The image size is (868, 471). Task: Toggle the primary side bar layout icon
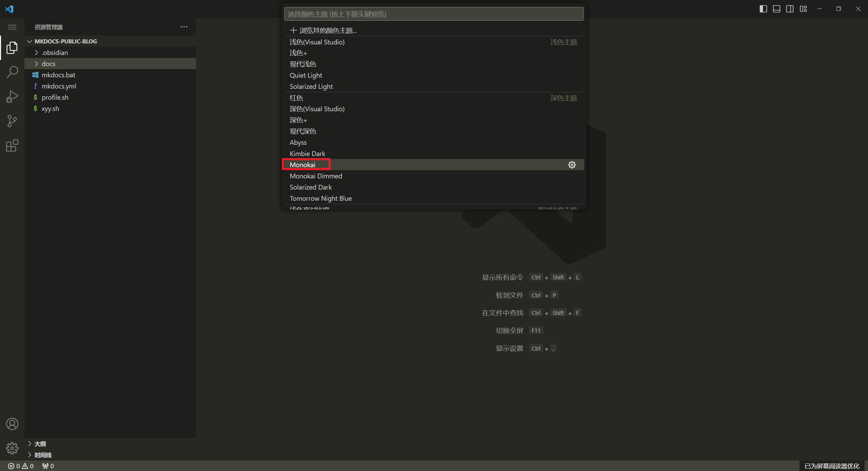[x=763, y=9]
